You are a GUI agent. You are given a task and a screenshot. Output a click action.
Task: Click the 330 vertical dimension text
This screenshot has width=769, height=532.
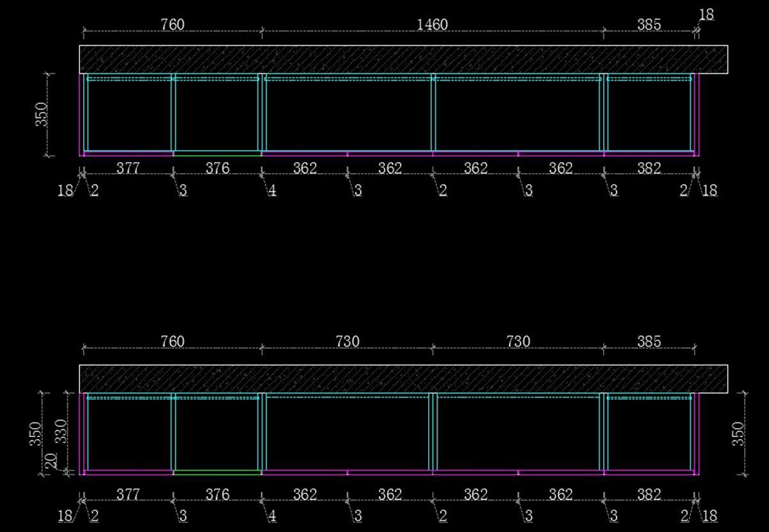[60, 432]
